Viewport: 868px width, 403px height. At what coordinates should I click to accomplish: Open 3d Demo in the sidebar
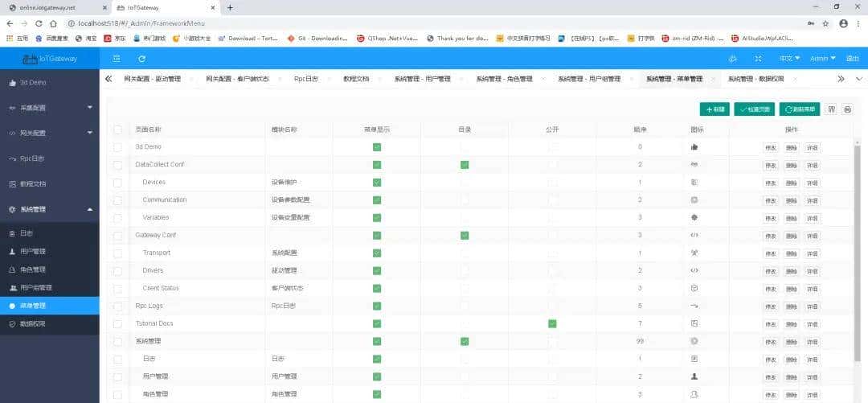pos(50,82)
